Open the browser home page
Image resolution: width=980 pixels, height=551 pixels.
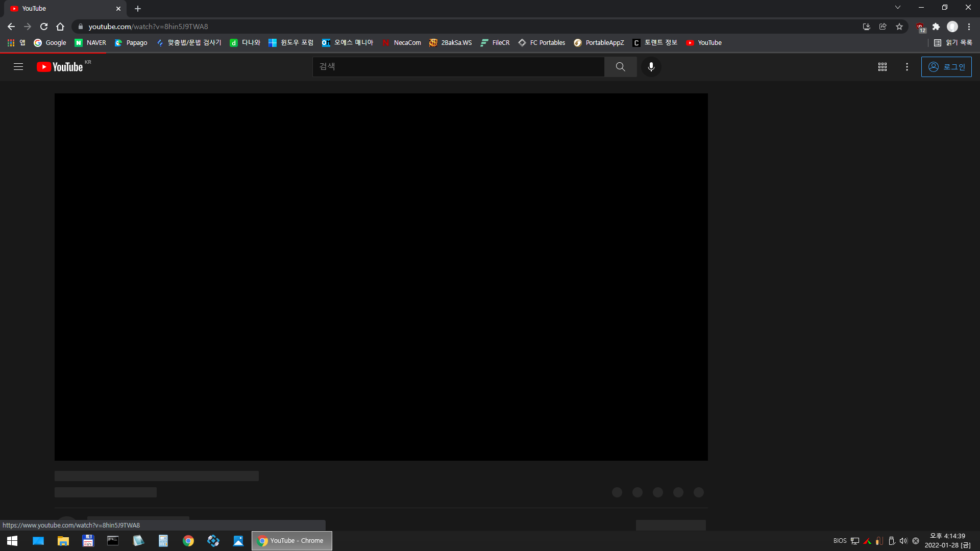tap(60, 27)
